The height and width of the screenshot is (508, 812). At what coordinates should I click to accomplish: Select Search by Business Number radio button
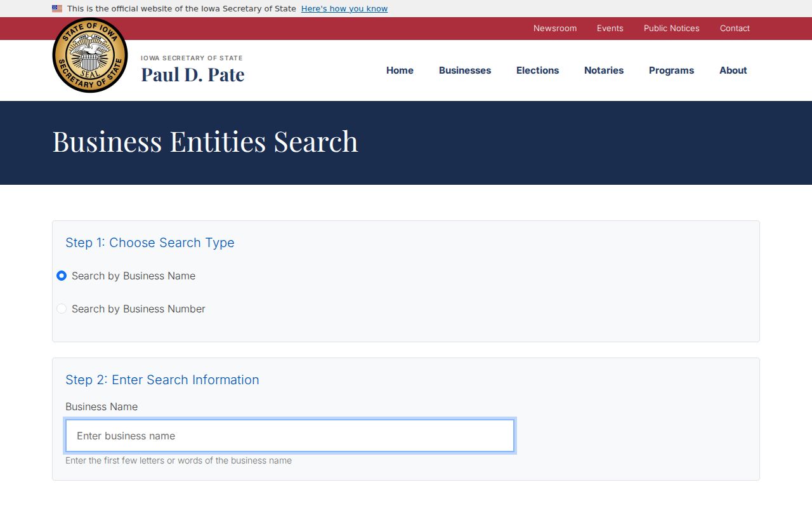click(62, 309)
